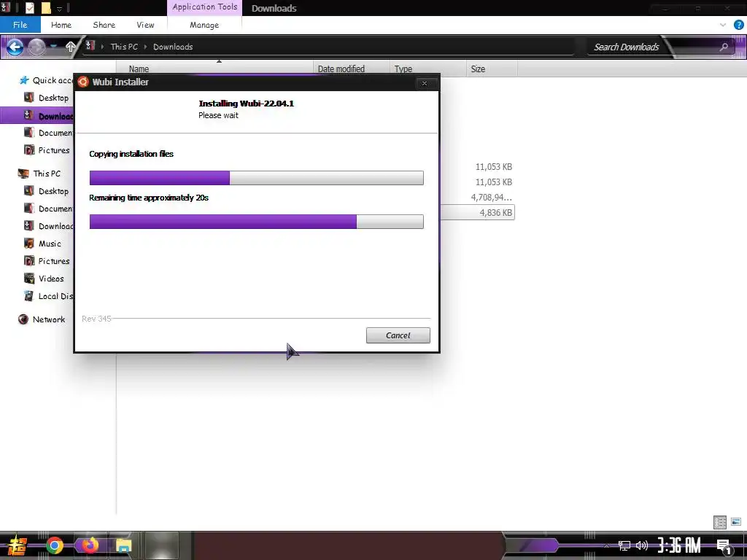Cancel the Wubi installation
The height and width of the screenshot is (560, 747).
pos(398,335)
